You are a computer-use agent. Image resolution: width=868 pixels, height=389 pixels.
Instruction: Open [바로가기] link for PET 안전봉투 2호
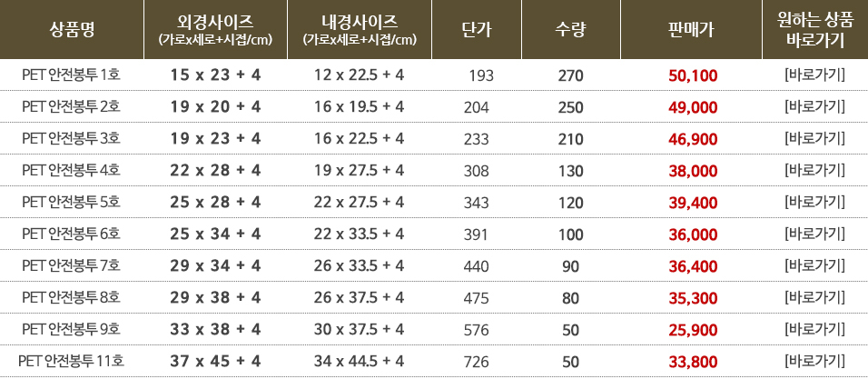814,107
